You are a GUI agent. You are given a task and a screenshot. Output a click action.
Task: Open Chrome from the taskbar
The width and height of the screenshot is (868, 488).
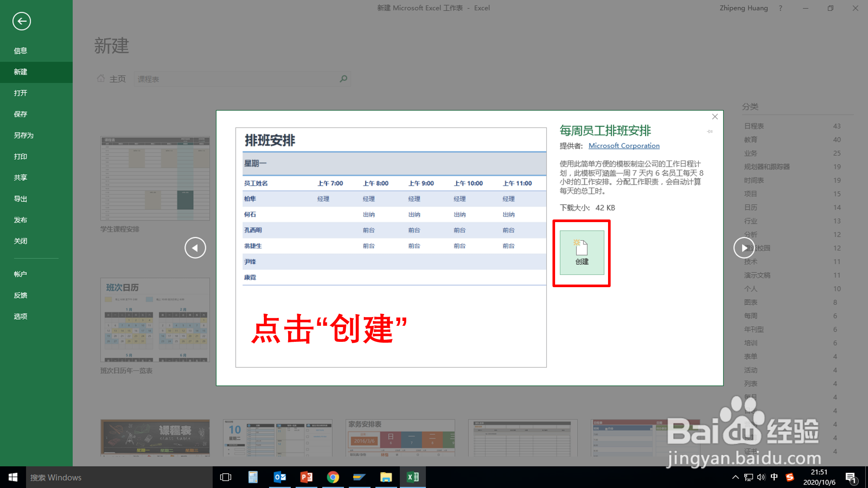333,477
